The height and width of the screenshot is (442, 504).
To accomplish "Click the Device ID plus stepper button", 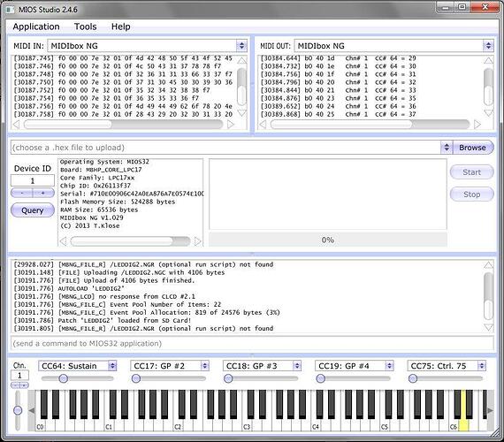I will coord(43,193).
